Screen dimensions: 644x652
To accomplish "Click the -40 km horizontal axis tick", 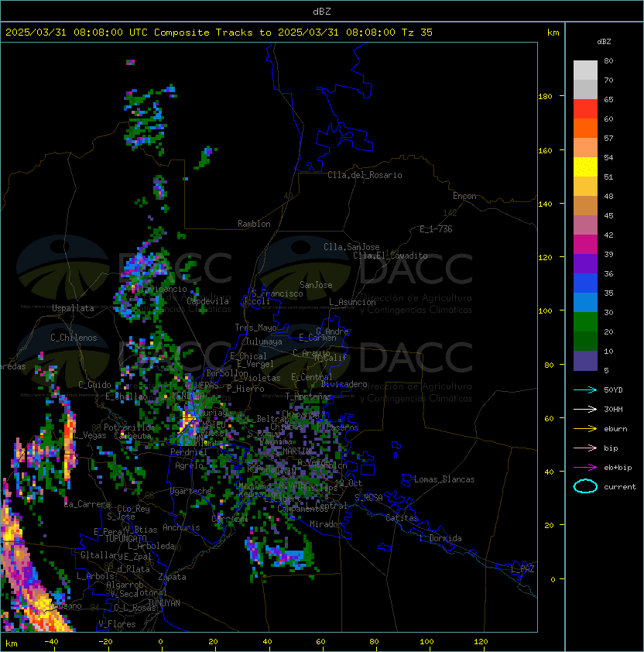I will [x=51, y=642].
